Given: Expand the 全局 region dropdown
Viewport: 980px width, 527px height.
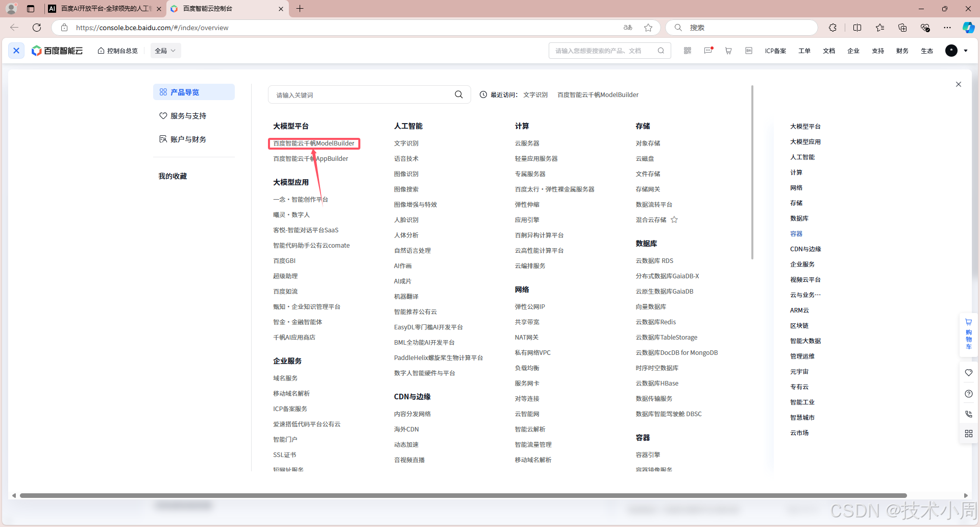Looking at the screenshot, I should 165,51.
